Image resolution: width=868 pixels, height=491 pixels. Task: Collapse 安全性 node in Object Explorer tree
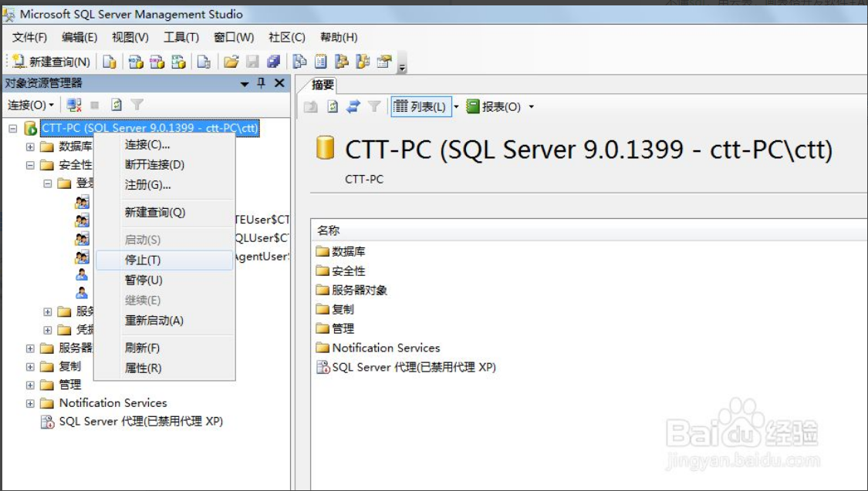coord(30,165)
